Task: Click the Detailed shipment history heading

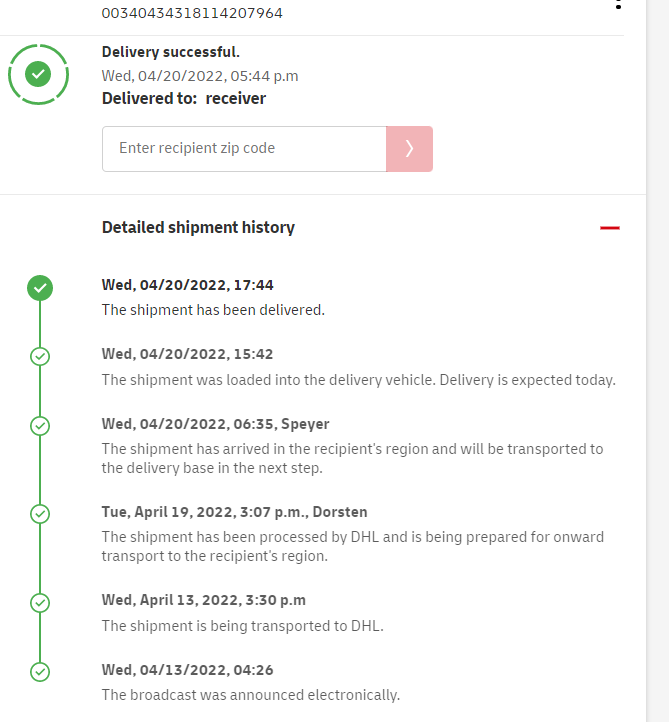Action: [x=198, y=227]
